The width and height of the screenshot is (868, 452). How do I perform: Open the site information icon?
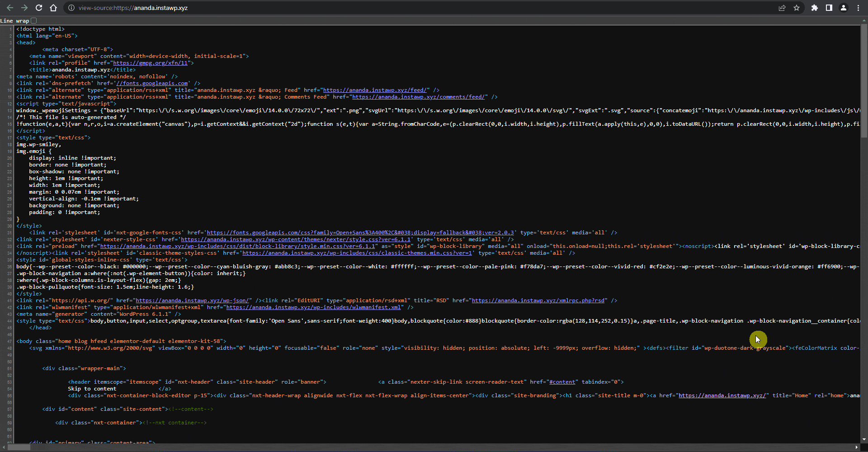tap(71, 8)
